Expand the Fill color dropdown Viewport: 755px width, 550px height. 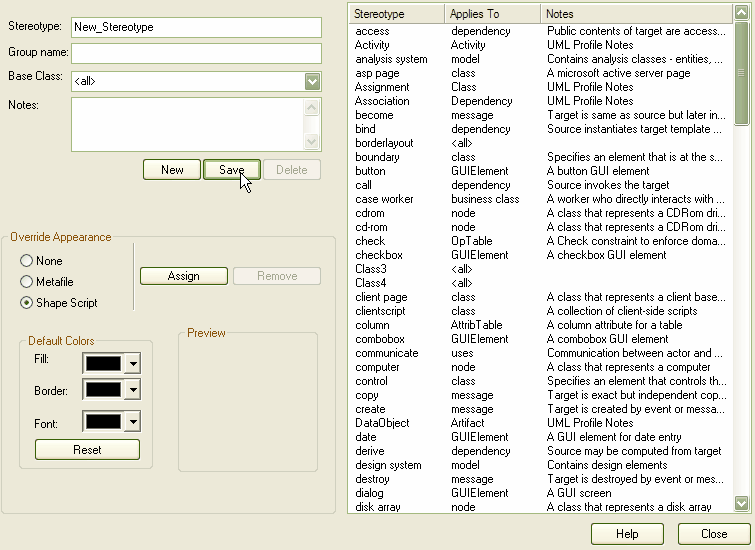click(133, 362)
